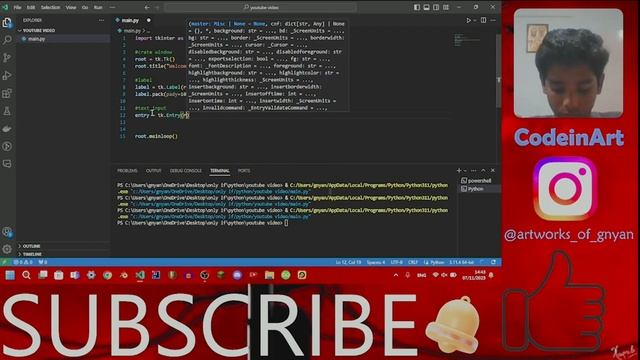Open File Explorer from taskbar
Image resolution: width=640 pixels, height=360 pixels.
coord(269,275)
